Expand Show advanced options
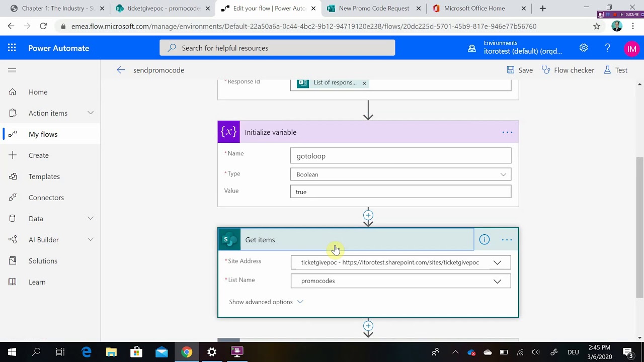This screenshot has width=644, height=362. (x=266, y=302)
